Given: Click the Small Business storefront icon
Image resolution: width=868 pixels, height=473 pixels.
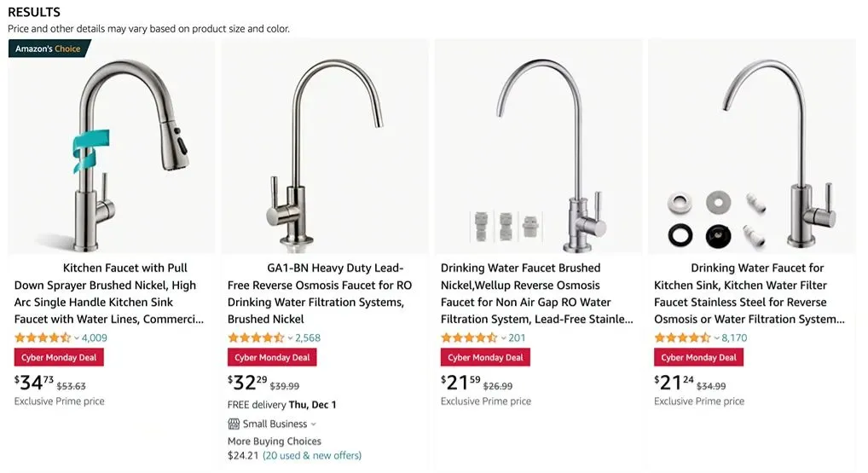Looking at the screenshot, I should [234, 424].
